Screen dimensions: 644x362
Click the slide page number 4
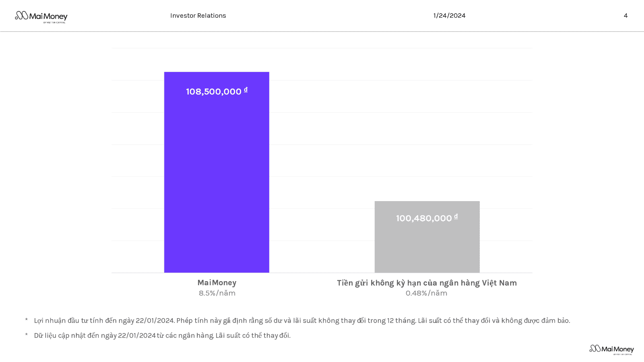pos(625,16)
